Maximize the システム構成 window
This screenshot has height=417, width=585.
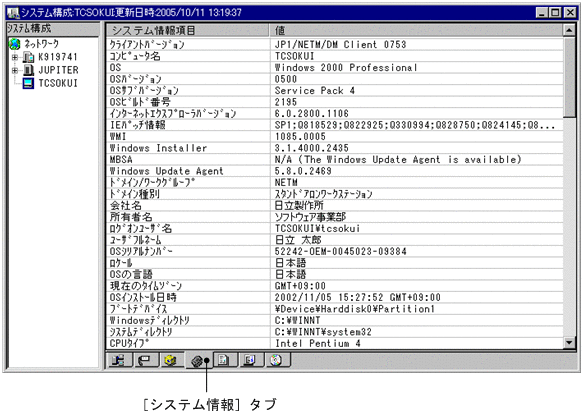pos(555,13)
